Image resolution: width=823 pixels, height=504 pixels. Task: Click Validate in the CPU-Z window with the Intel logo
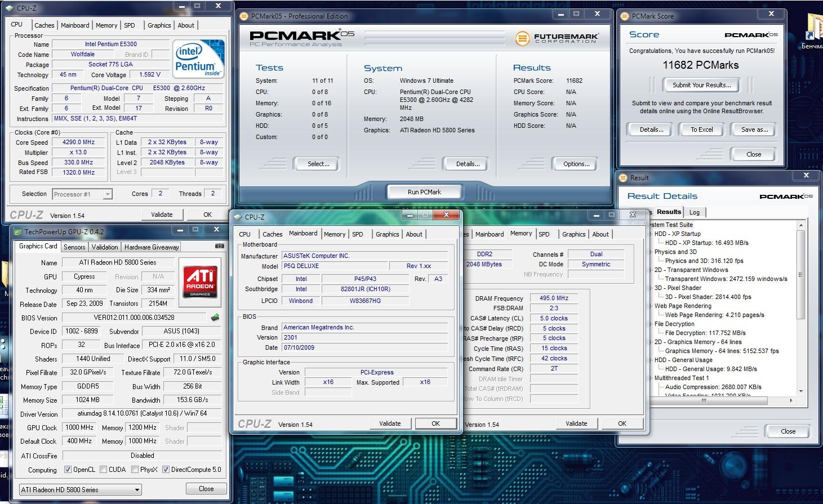162,215
